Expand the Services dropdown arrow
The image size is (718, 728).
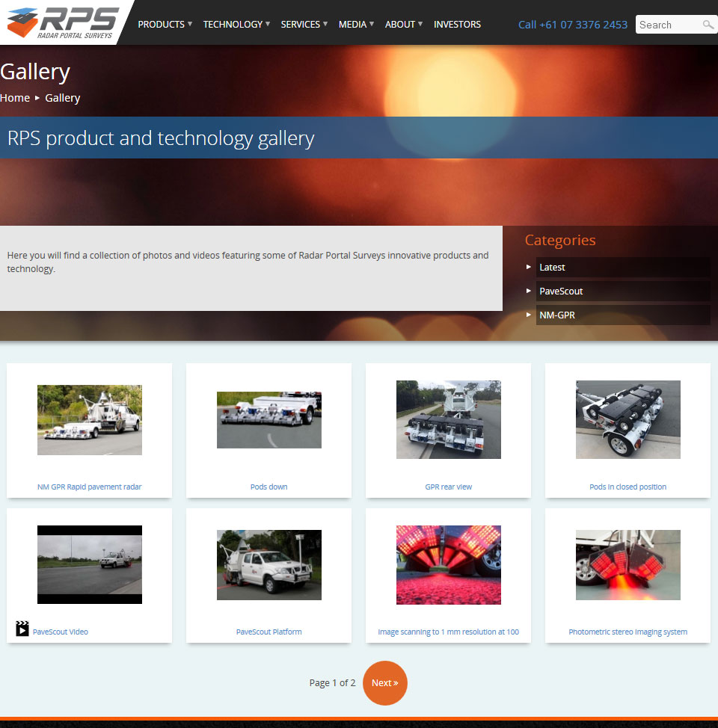pos(325,24)
